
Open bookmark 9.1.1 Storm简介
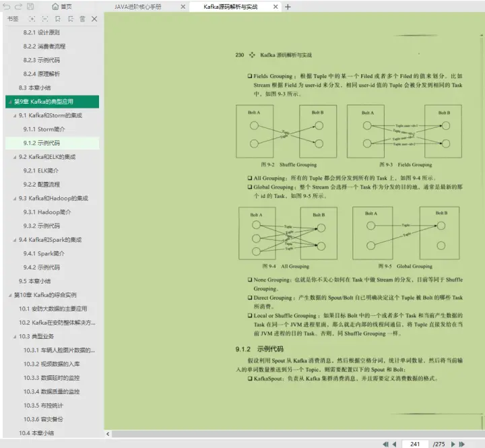[x=44, y=129]
